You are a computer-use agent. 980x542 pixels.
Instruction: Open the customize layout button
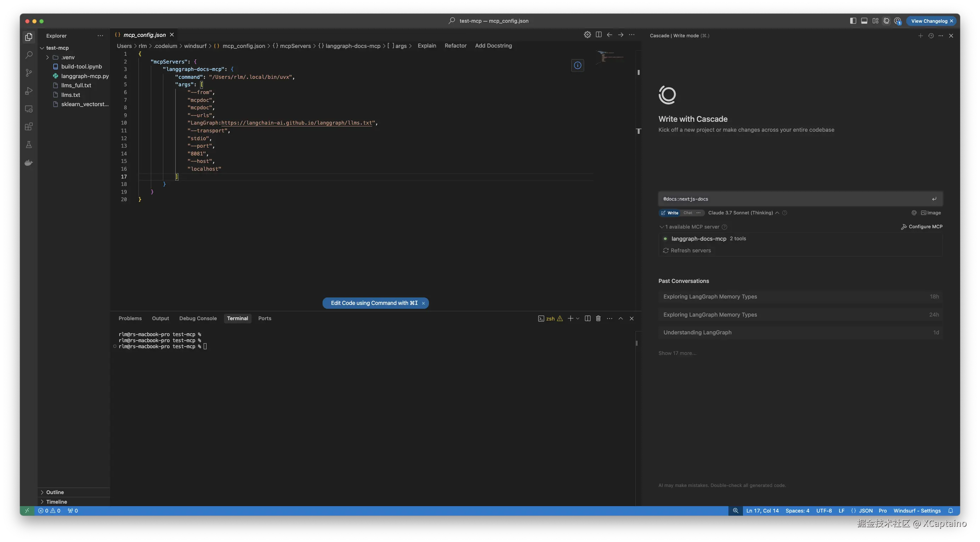(x=875, y=21)
